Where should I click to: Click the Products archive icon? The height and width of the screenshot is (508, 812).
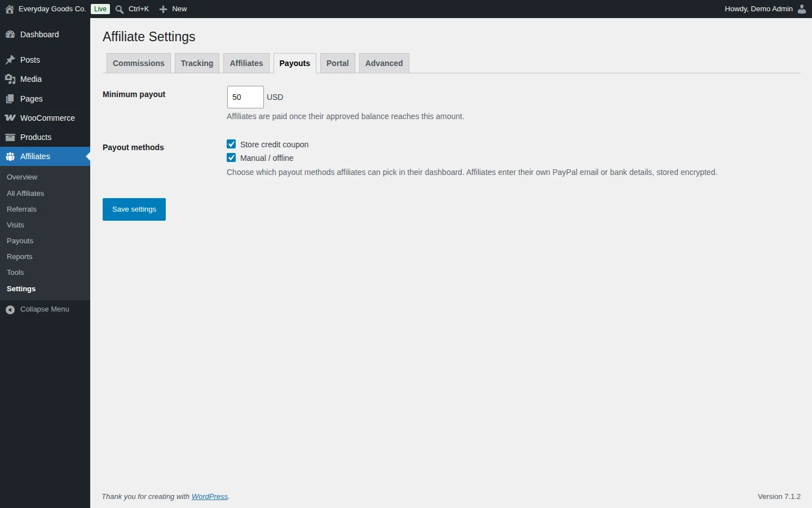10,137
